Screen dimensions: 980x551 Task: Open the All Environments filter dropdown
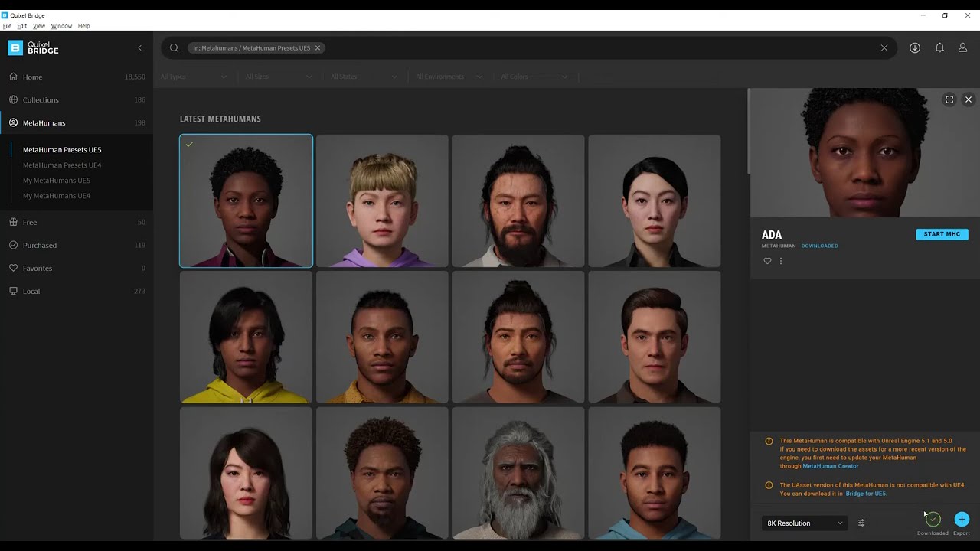(449, 77)
